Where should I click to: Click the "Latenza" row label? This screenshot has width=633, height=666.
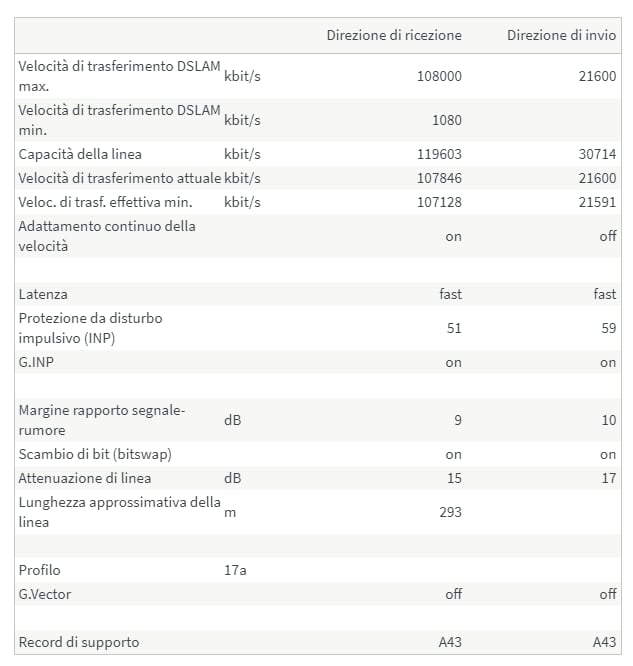pos(43,294)
